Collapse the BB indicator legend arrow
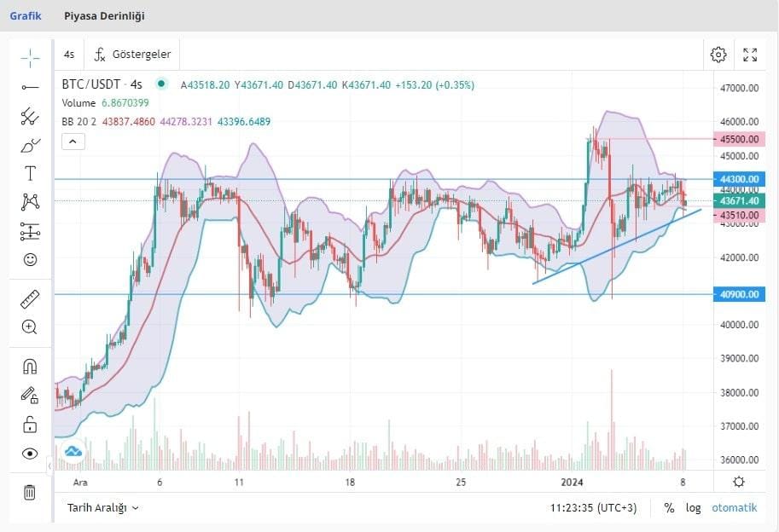The image size is (779, 532). pyautogui.click(x=73, y=141)
